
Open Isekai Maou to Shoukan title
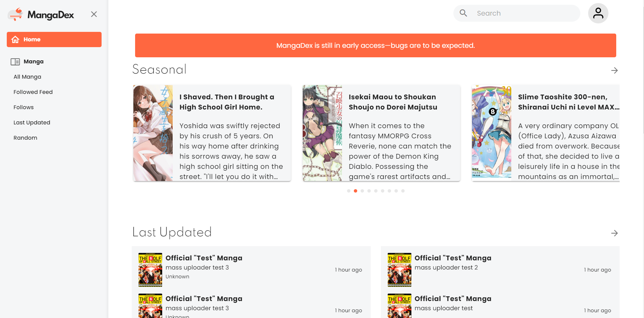[x=393, y=102]
